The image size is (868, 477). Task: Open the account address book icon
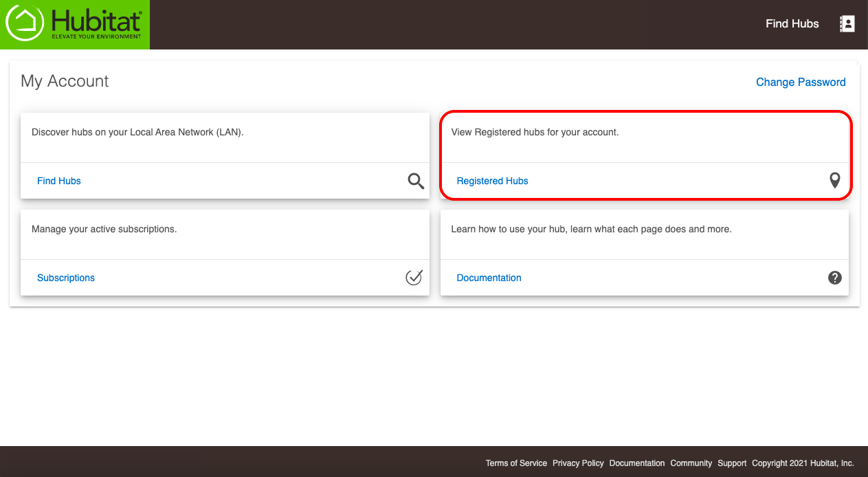coord(847,23)
